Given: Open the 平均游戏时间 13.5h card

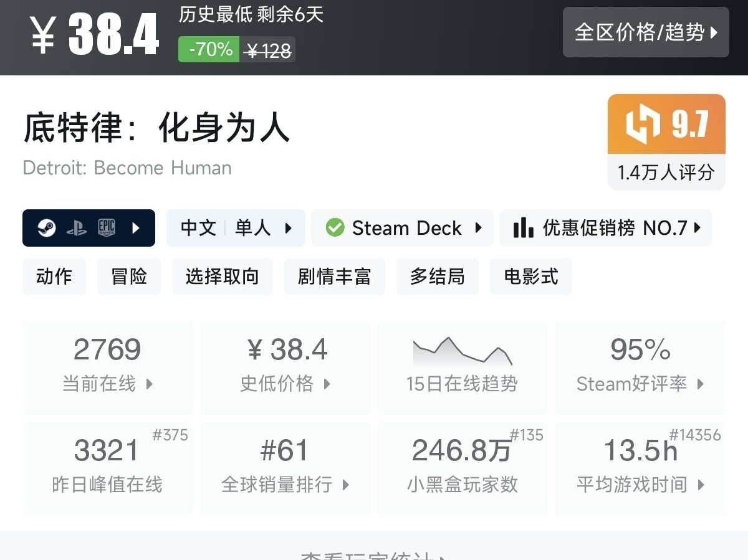Looking at the screenshot, I should pyautogui.click(x=640, y=469).
